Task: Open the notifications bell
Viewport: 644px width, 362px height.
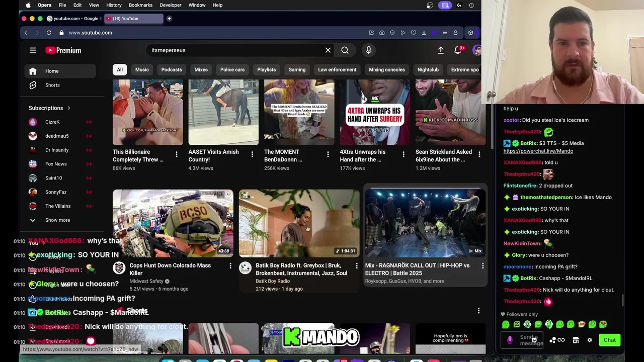Action: point(458,50)
